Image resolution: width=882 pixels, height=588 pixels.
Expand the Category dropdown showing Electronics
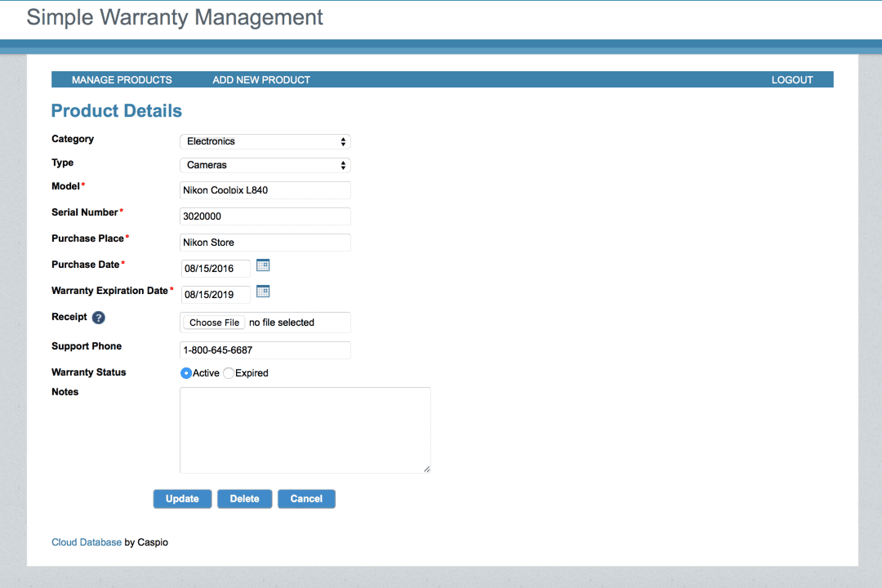pyautogui.click(x=265, y=141)
